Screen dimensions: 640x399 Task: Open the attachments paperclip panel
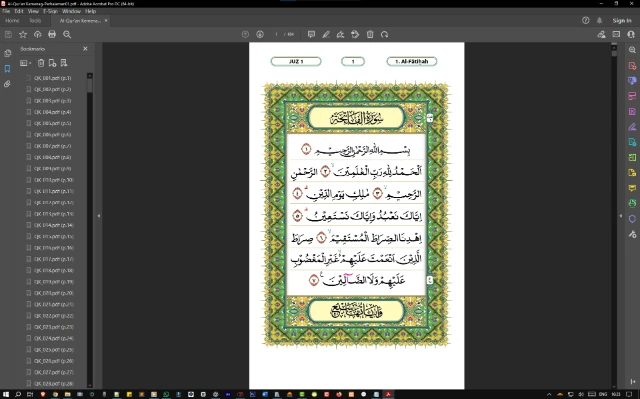point(7,84)
